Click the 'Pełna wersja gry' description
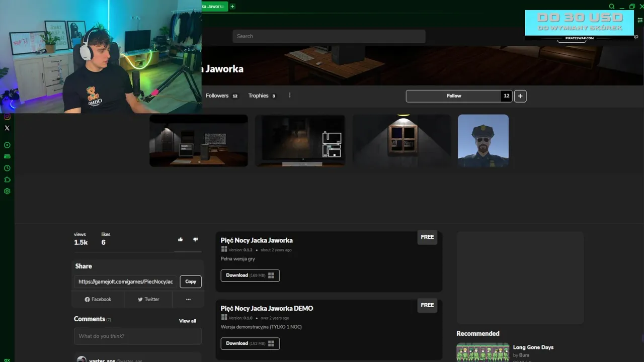This screenshot has width=644, height=362. tap(238, 259)
